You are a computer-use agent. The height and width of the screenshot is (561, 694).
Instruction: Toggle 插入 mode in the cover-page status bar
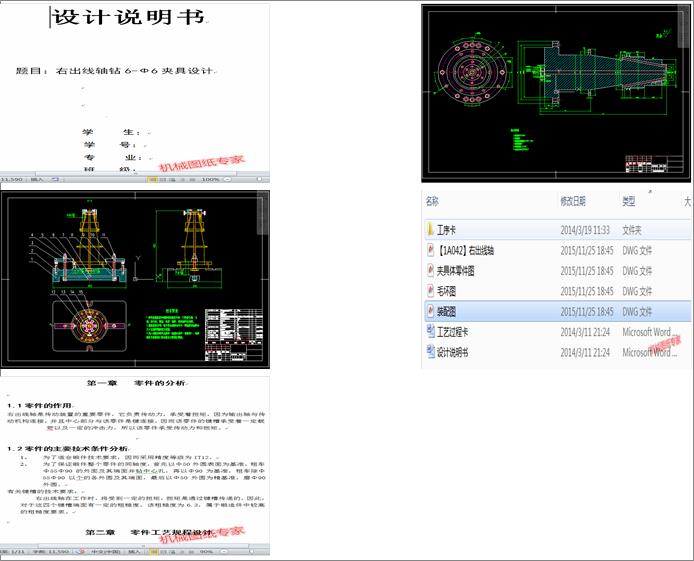tap(38, 179)
